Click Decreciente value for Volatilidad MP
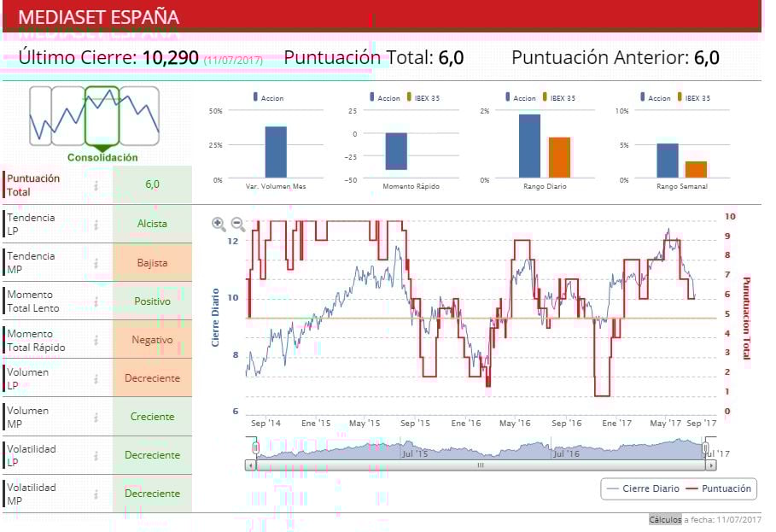Screen dimensions: 776x532 click(152, 494)
